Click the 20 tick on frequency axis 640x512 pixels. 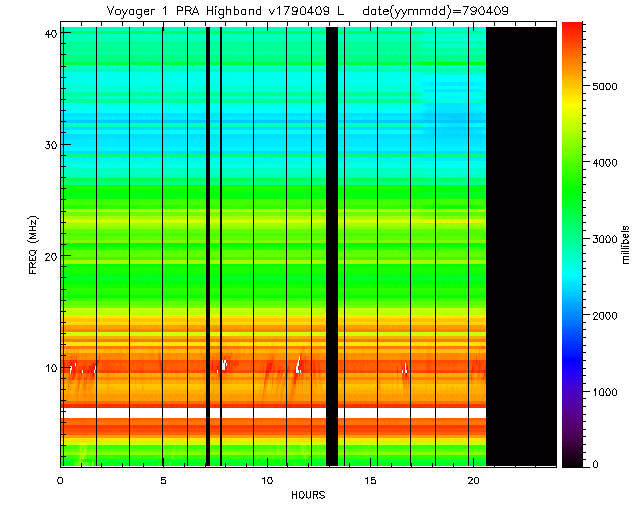50,256
